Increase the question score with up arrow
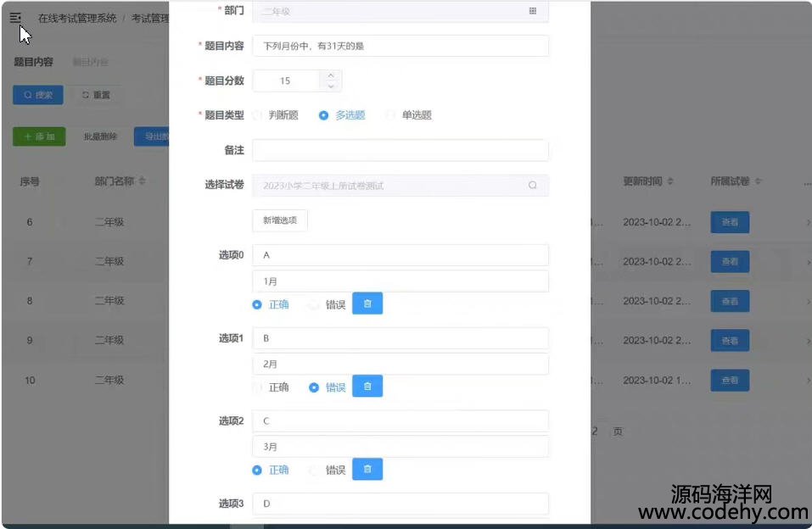This screenshot has height=529, width=812. coord(330,75)
